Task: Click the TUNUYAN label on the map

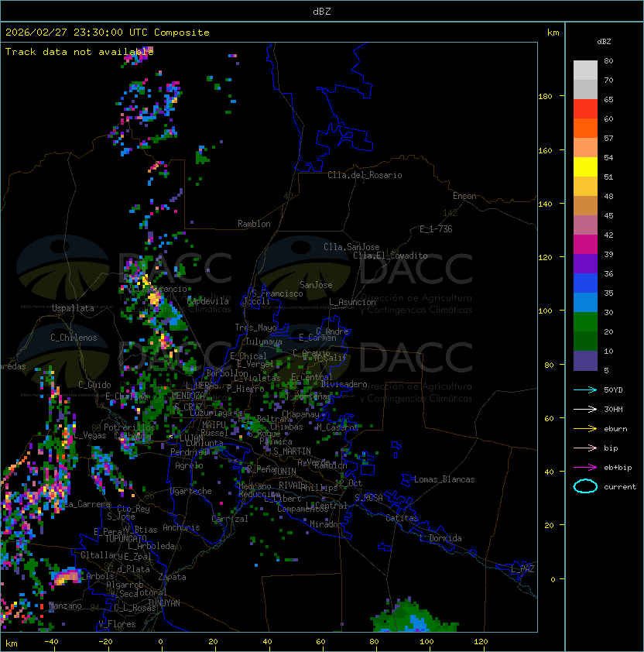Action: [164, 602]
